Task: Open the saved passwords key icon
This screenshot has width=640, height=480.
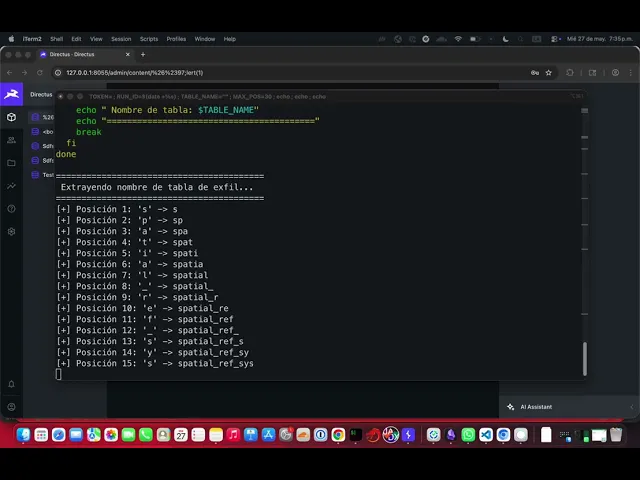Action: click(535, 73)
